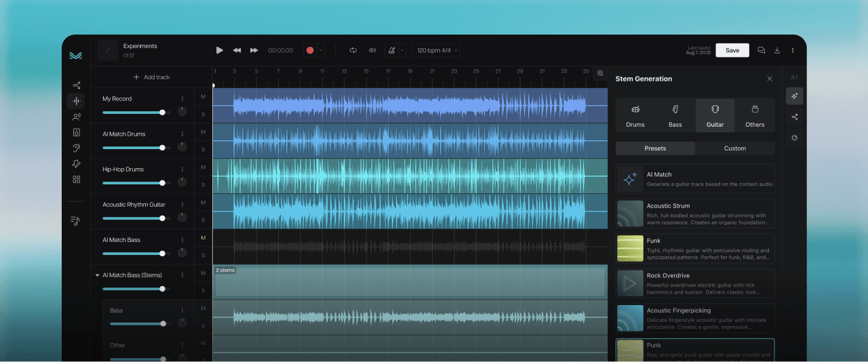Open the record options dropdown arrow
868x362 pixels.
(321, 50)
